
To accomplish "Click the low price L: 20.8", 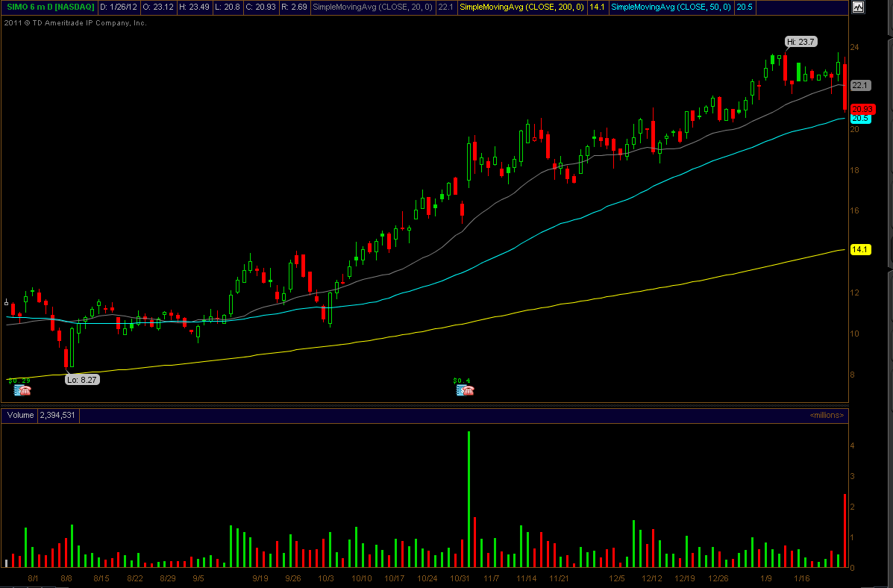I will coord(228,7).
